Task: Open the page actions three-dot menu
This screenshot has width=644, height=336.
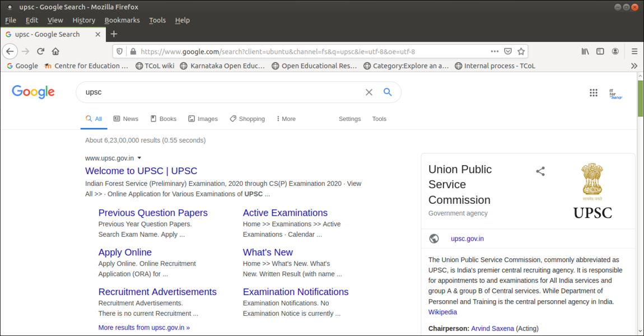Action: [x=494, y=50]
